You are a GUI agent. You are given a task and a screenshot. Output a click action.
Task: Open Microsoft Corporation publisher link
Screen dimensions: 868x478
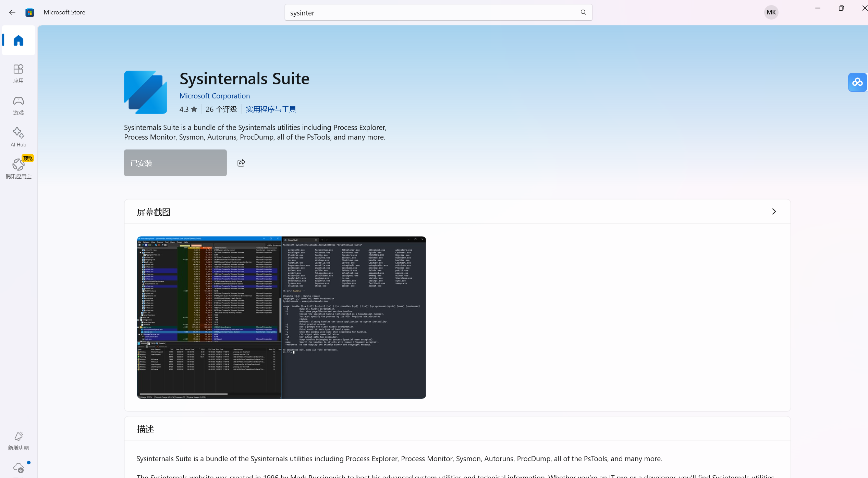tap(215, 96)
